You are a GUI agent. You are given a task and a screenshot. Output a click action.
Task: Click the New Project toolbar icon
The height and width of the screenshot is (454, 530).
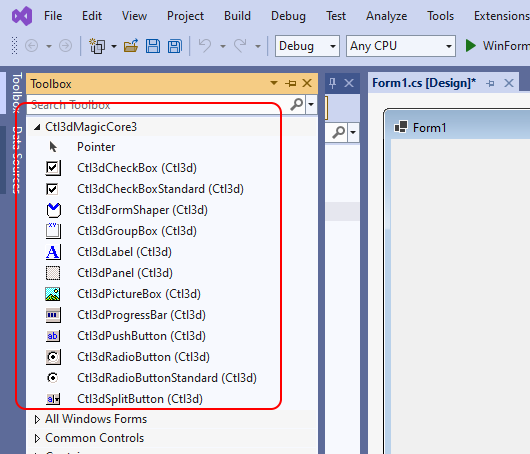pos(97,46)
